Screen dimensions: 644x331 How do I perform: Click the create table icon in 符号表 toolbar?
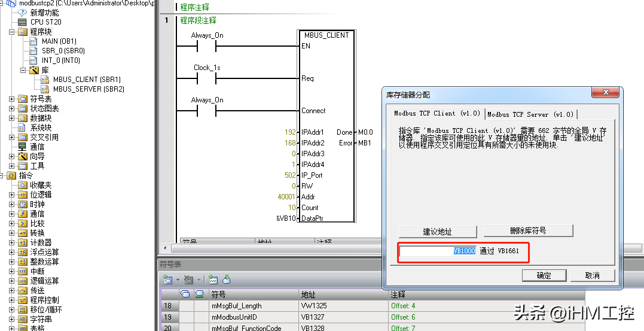click(212, 280)
